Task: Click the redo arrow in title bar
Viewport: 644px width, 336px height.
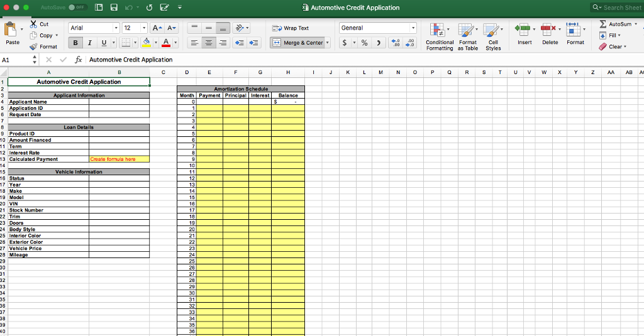Action: click(149, 8)
